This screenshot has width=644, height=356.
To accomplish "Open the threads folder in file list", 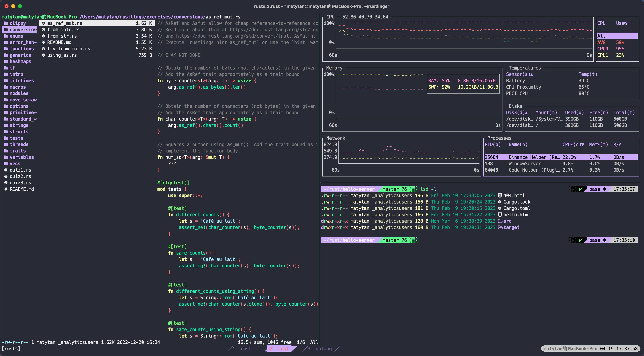I will click(19, 144).
